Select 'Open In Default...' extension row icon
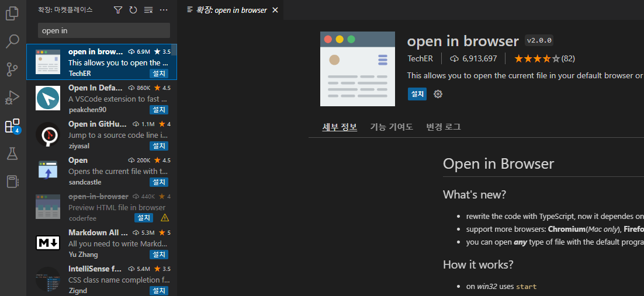Viewport: 644px width, 296px height. coord(48,98)
